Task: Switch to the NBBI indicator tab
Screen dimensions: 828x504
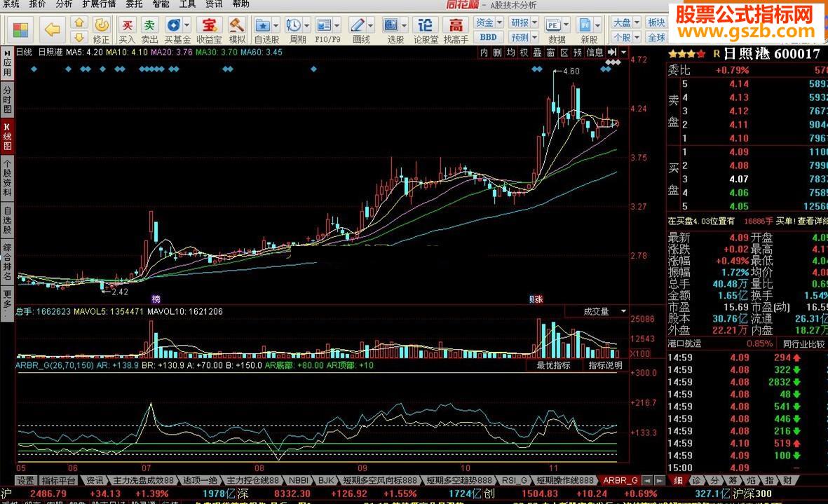Action: coord(299,480)
